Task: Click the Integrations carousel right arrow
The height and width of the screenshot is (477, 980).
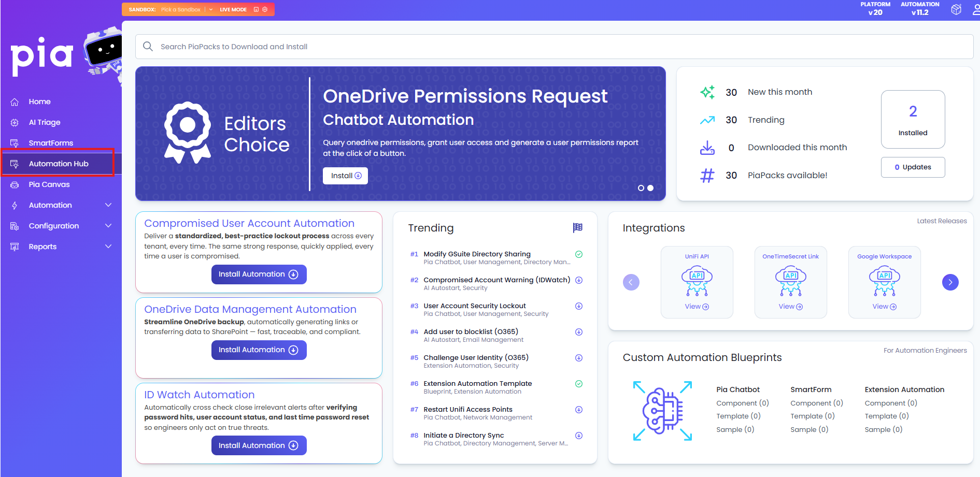Action: coord(950,282)
